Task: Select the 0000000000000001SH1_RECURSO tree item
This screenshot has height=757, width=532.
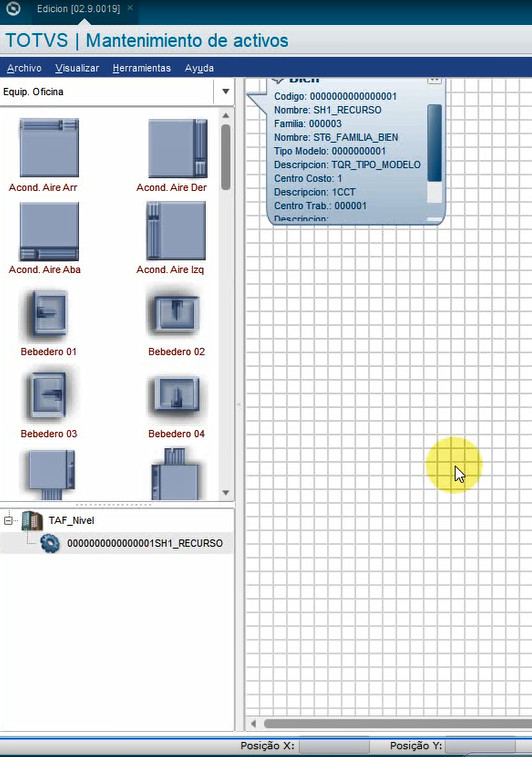Action: [145, 543]
